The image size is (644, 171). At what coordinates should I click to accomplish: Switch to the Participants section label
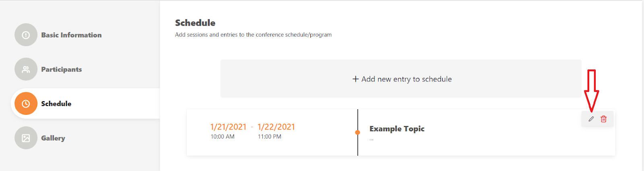[61, 69]
